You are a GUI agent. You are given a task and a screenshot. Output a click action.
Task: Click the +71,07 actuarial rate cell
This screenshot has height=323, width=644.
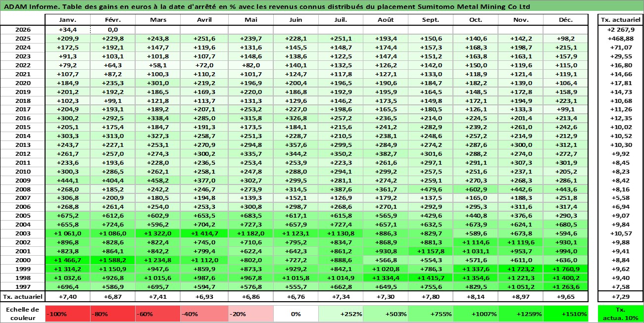point(620,47)
